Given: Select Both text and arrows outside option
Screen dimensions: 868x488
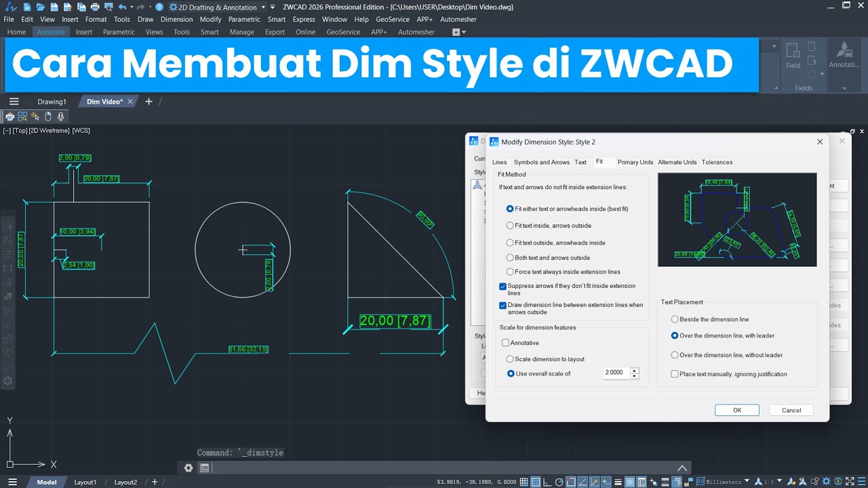Looking at the screenshot, I should click(549, 258).
